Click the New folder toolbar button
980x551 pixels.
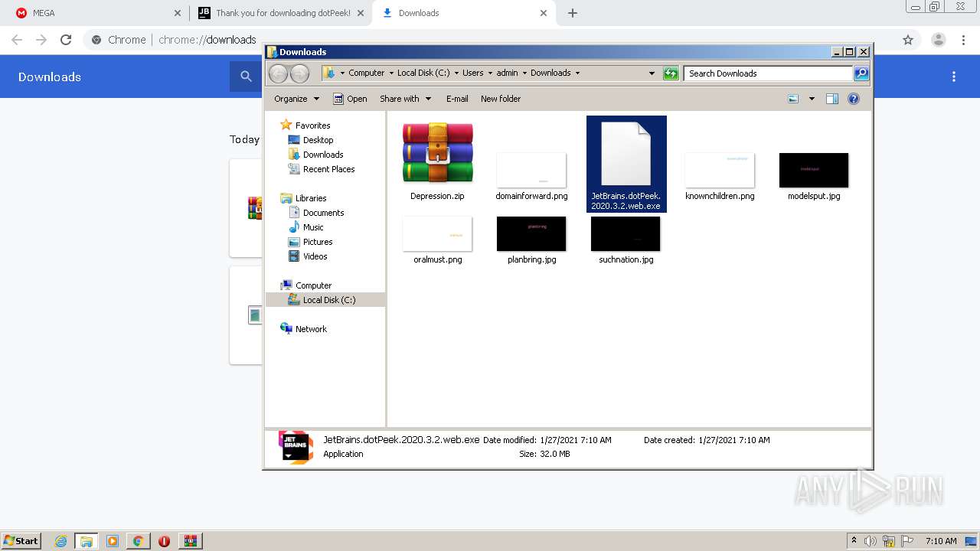[501, 99]
